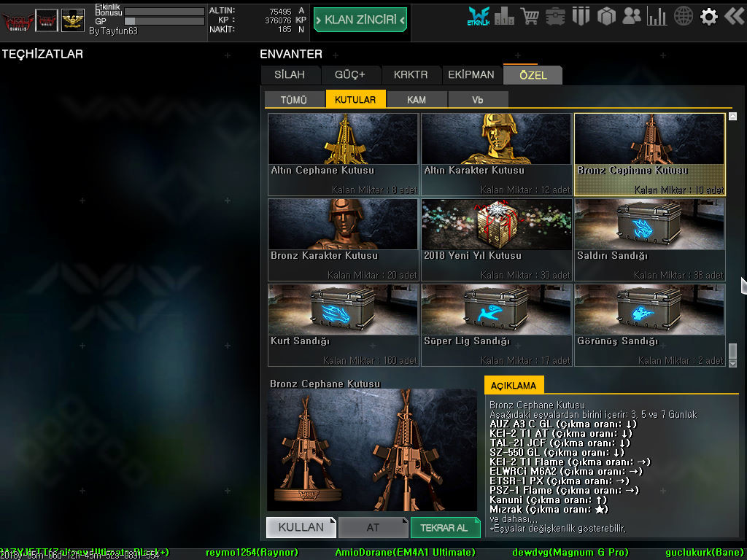The height and width of the screenshot is (560, 747).
Task: Click the framed clan emblem icon
Action: pyautogui.click(x=47, y=21)
